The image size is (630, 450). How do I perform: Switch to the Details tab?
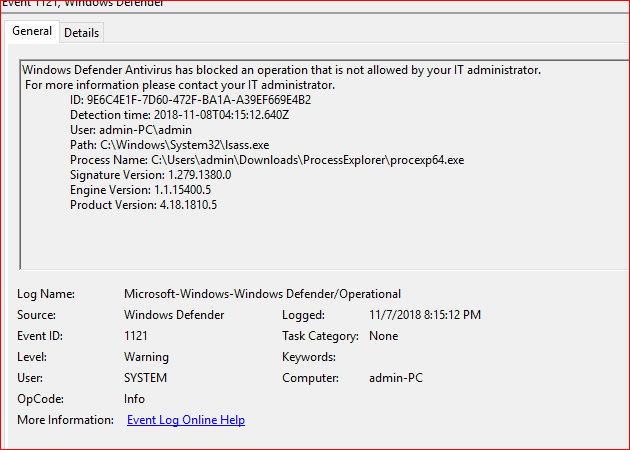click(81, 33)
